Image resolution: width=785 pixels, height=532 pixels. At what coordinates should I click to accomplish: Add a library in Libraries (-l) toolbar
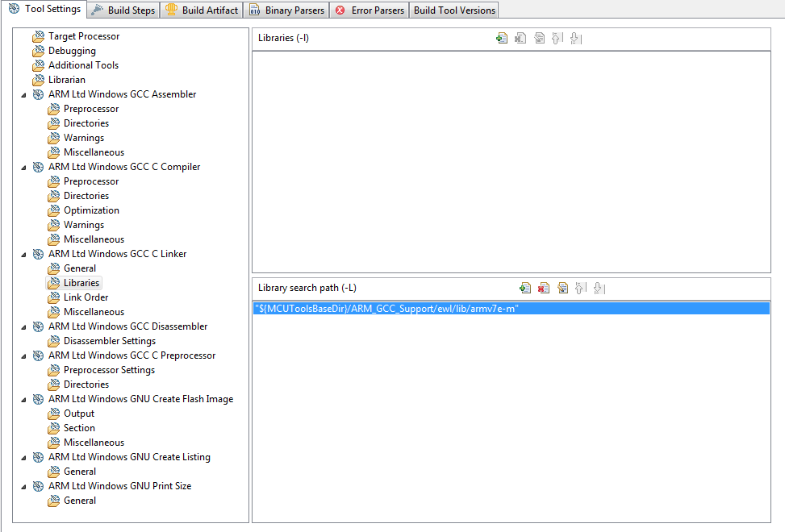[x=502, y=38]
